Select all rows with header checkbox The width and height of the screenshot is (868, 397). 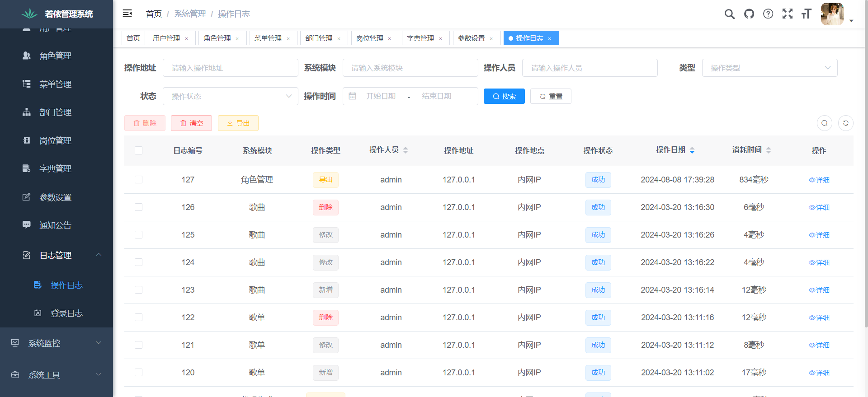pyautogui.click(x=138, y=150)
